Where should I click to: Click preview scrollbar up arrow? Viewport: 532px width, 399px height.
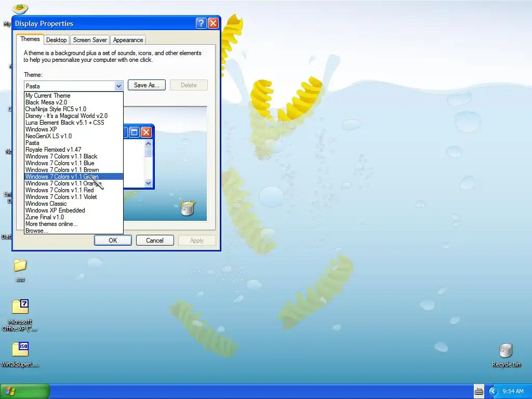[148, 143]
